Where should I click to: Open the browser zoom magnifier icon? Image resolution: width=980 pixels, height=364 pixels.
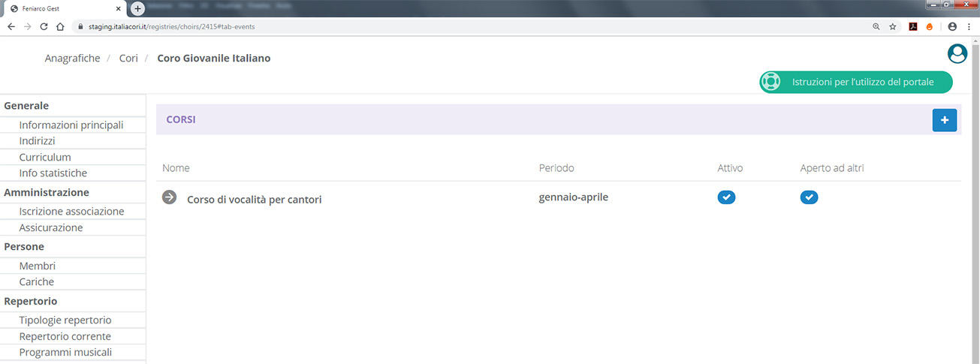876,26
